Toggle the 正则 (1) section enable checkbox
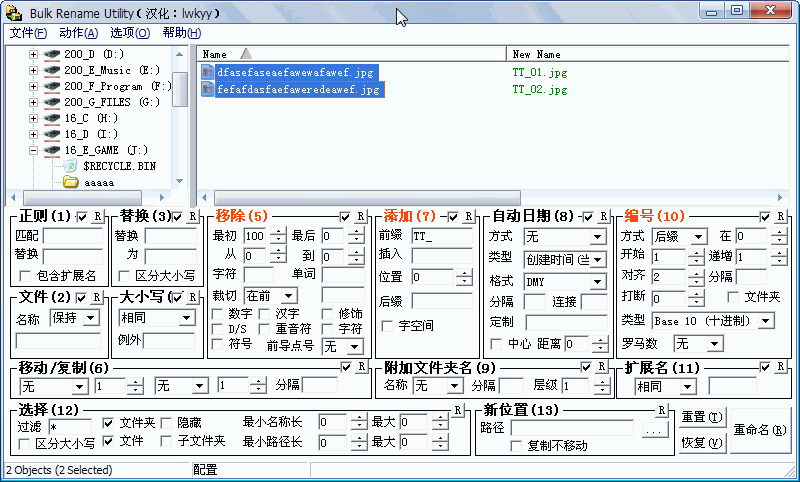 [82, 217]
